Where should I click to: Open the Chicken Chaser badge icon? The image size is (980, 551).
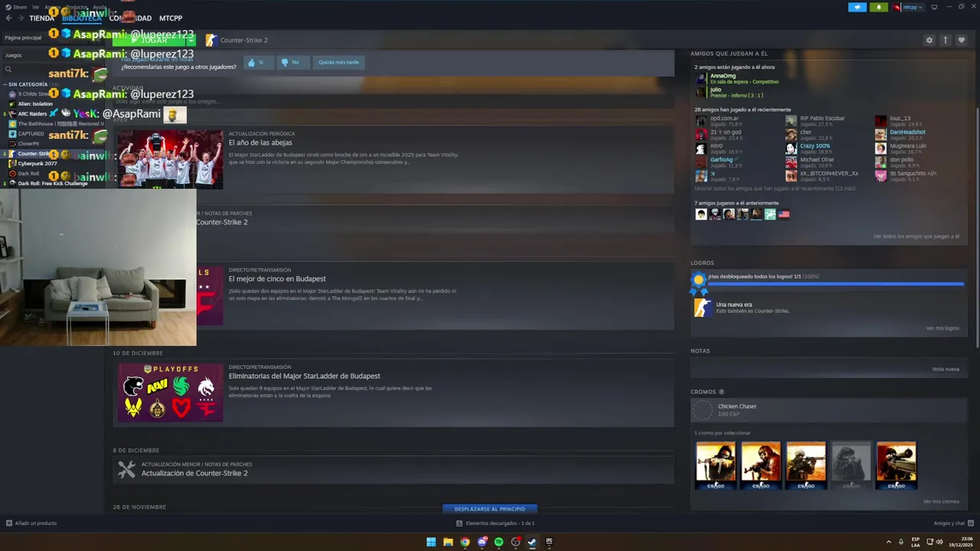703,410
